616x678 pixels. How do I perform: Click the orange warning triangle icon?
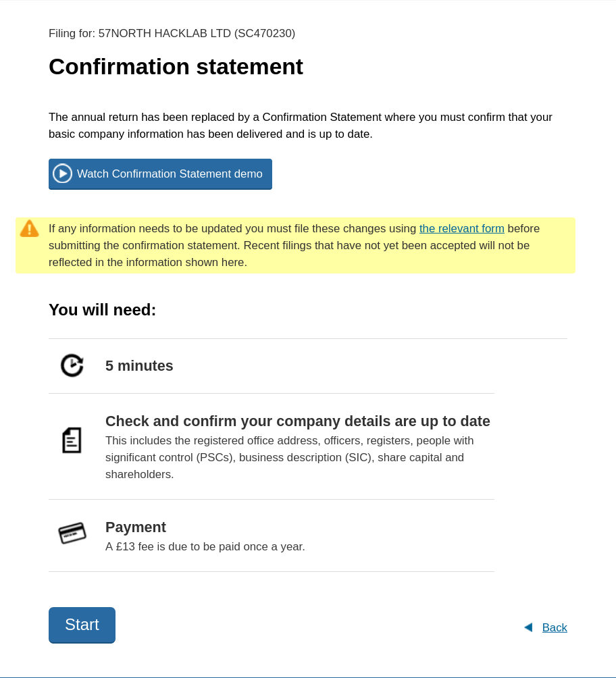click(29, 228)
